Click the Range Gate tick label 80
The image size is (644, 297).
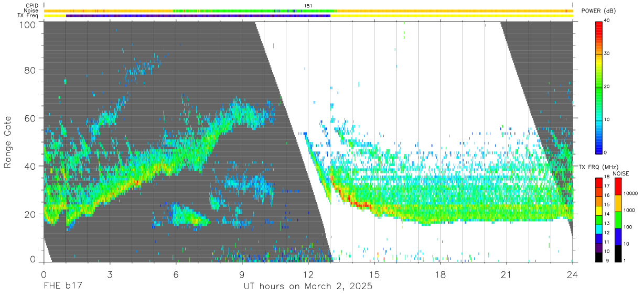(x=30, y=70)
